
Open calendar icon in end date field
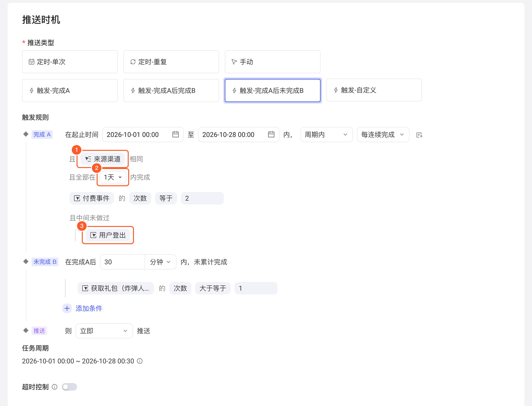271,134
